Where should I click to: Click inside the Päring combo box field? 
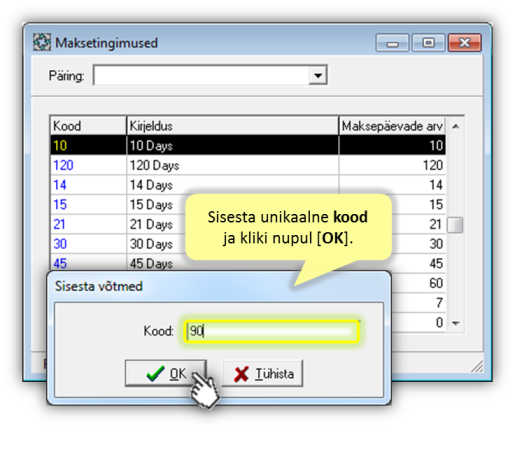coord(210,75)
